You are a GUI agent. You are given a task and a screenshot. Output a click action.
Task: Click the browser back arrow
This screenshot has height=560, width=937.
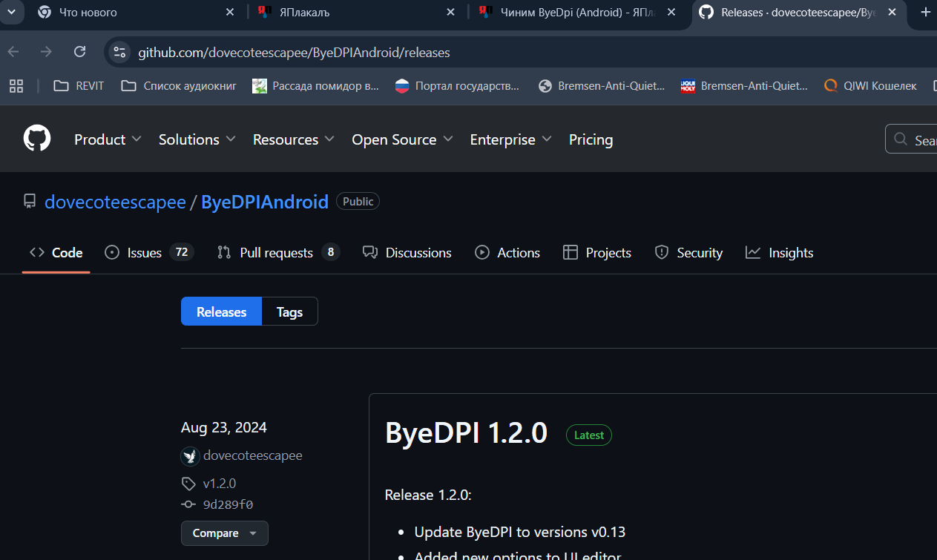click(13, 52)
